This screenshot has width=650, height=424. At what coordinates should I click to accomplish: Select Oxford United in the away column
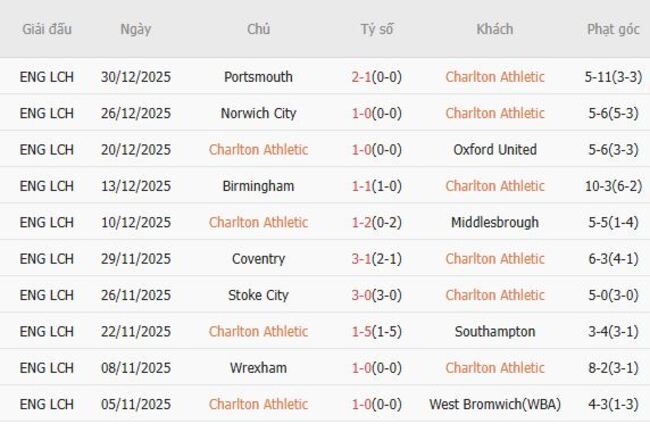point(495,150)
